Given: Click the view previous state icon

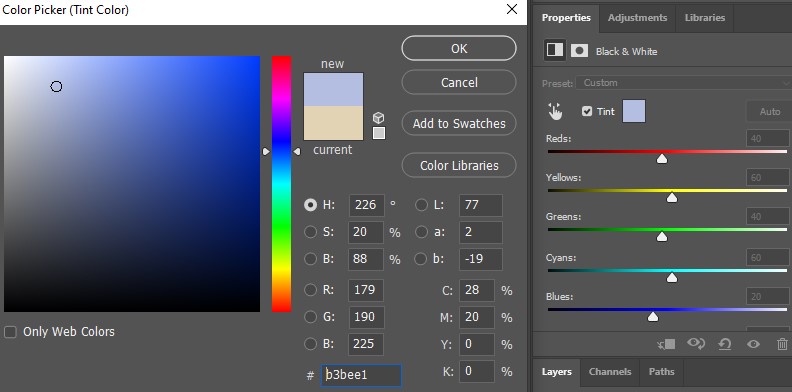Looking at the screenshot, I should [696, 344].
